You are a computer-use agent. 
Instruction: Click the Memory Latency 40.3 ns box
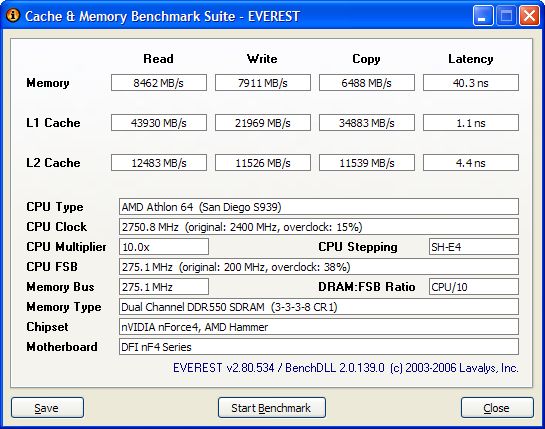pos(471,83)
